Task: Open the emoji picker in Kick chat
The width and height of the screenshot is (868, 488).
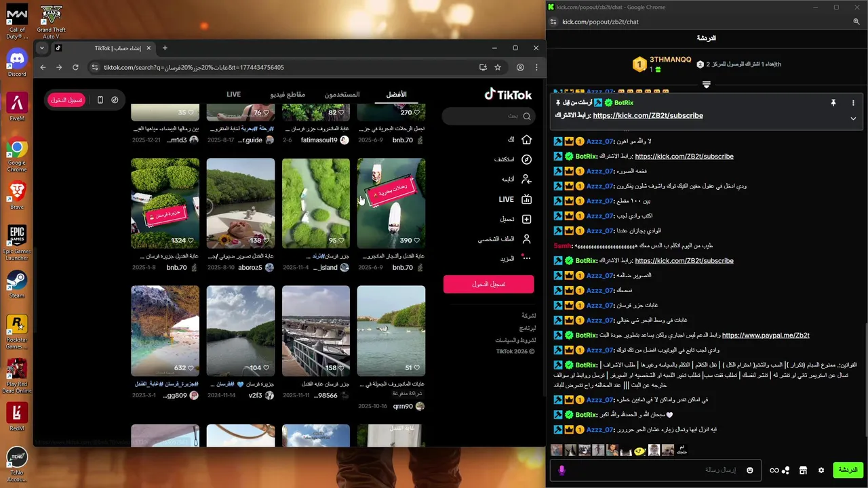Action: click(750, 470)
